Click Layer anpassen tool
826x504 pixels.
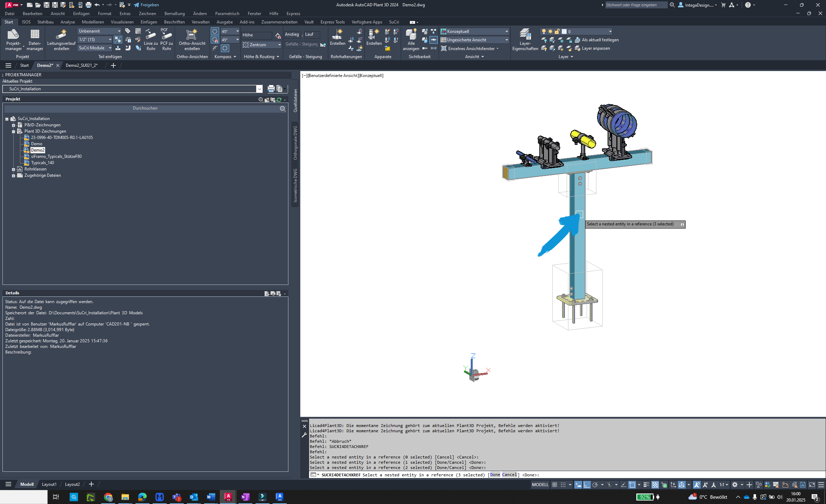pos(593,48)
